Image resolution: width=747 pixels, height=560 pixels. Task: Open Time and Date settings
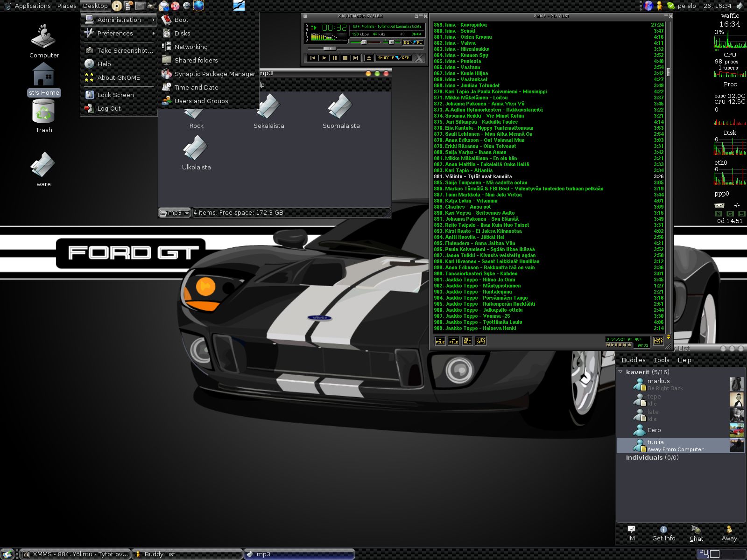click(x=208, y=87)
